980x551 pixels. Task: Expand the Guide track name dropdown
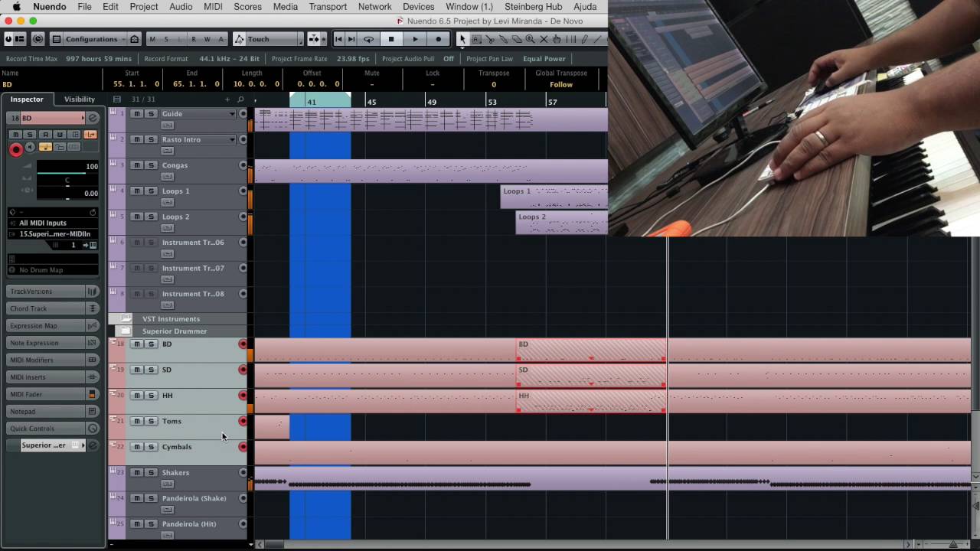point(232,114)
